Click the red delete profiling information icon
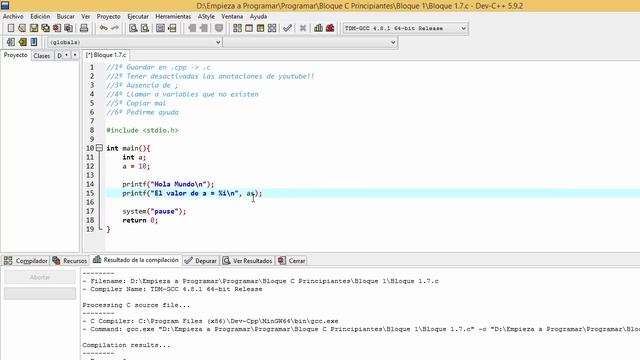The image size is (640, 360). point(330,28)
